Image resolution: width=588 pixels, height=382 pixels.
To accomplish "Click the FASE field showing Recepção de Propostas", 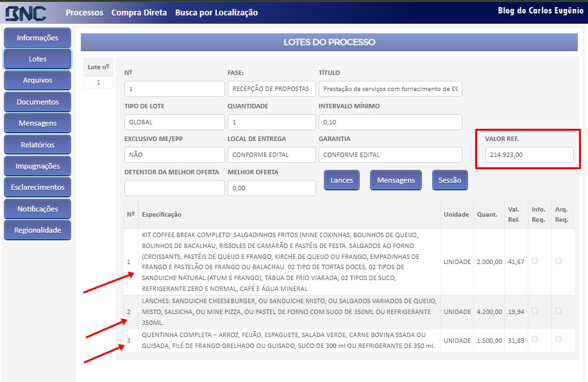I will [271, 89].
